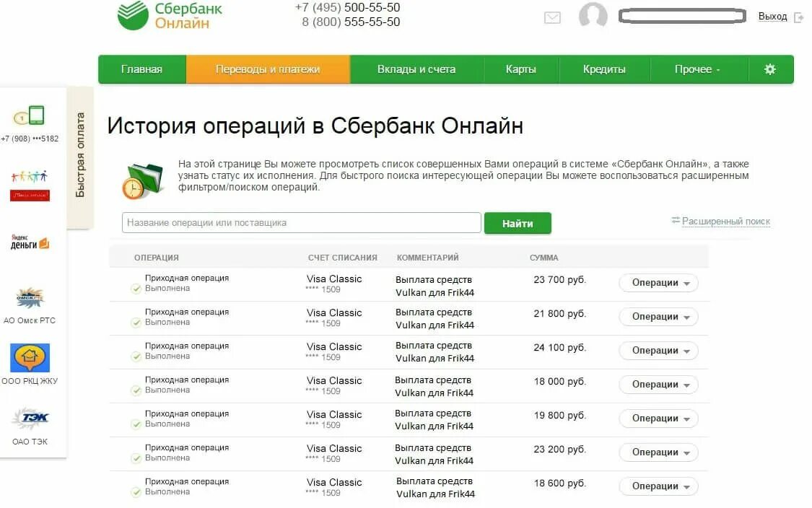This screenshot has width=812, height=508.
Task: Click ОПЕРАЦИЯ column header
Action: click(x=157, y=258)
